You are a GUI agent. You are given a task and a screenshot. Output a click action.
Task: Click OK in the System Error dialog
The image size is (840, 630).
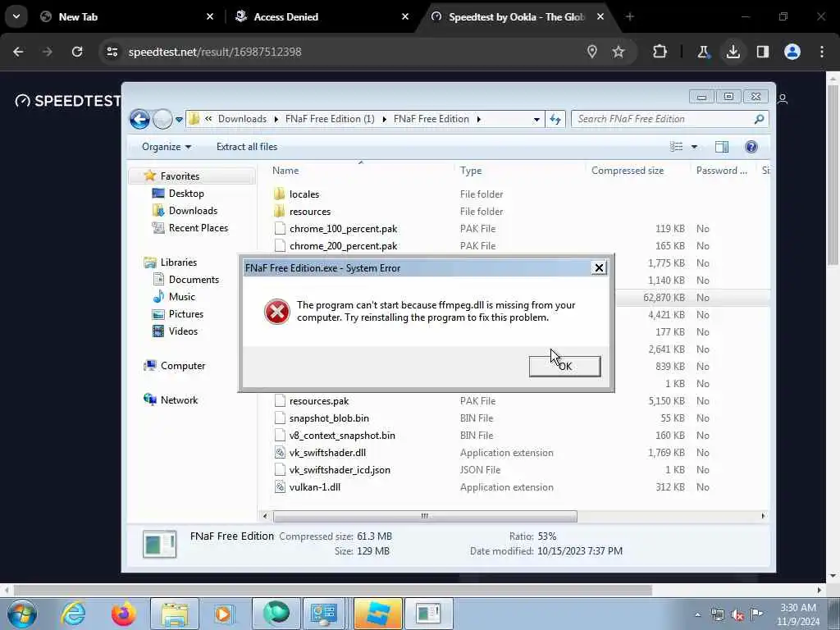[x=564, y=367]
